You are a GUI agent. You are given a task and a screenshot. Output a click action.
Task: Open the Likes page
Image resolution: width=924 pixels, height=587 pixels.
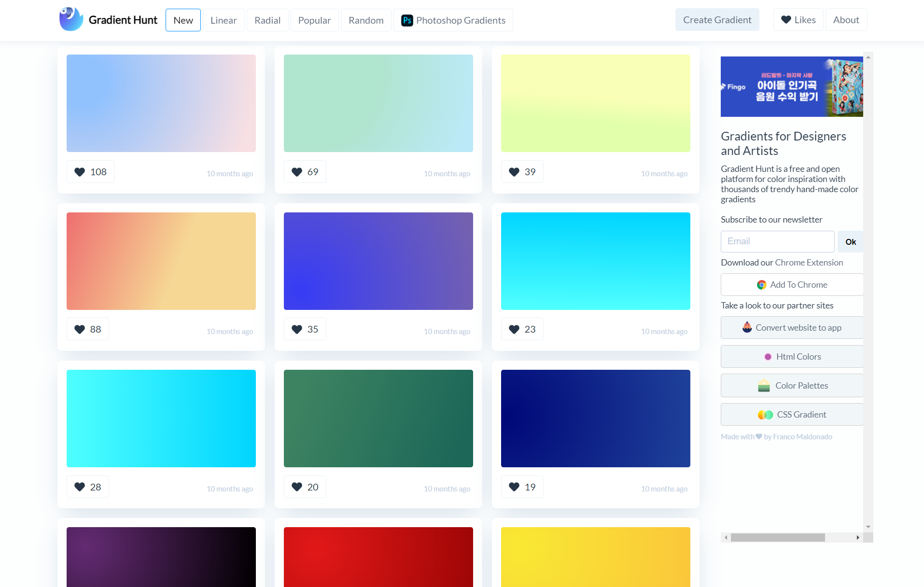(x=798, y=20)
